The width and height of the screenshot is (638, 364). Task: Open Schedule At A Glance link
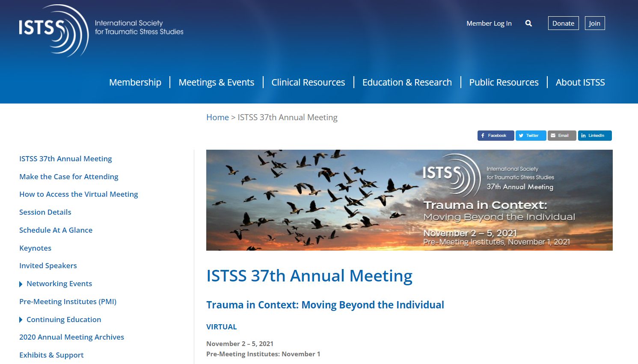coord(56,230)
